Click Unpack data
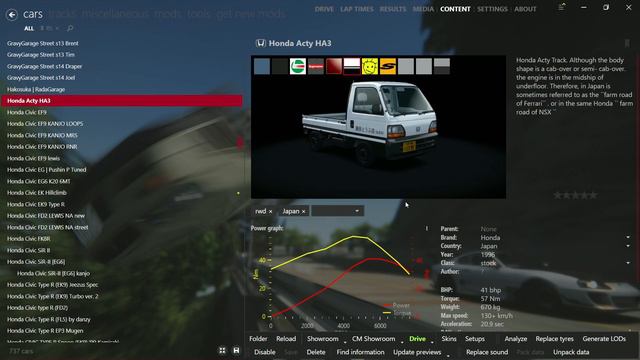 tap(571, 352)
